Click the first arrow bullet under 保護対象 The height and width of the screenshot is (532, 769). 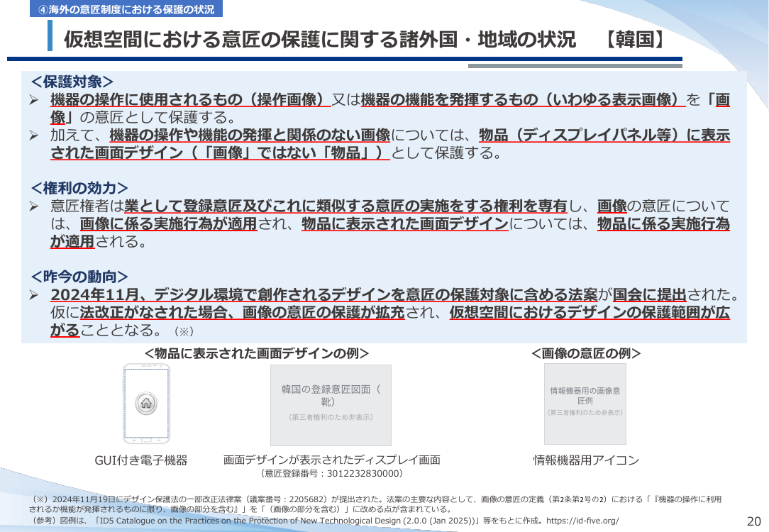(x=34, y=100)
